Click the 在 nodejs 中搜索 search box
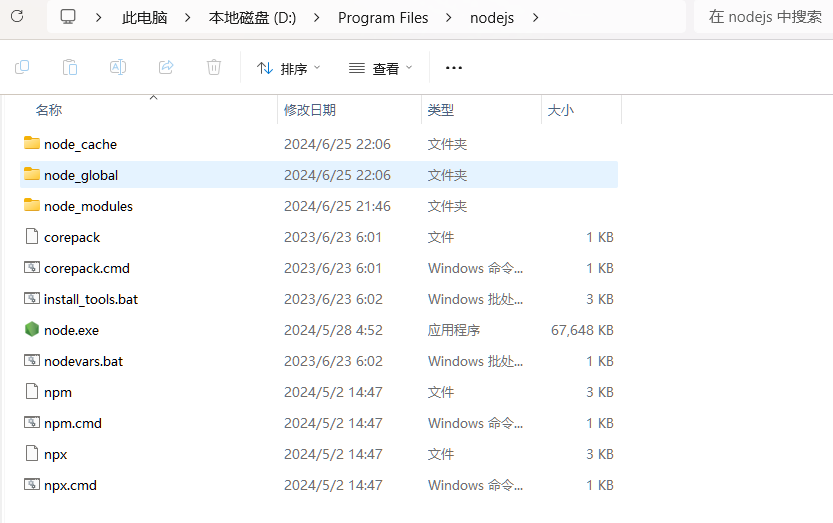The image size is (833, 523). click(765, 17)
